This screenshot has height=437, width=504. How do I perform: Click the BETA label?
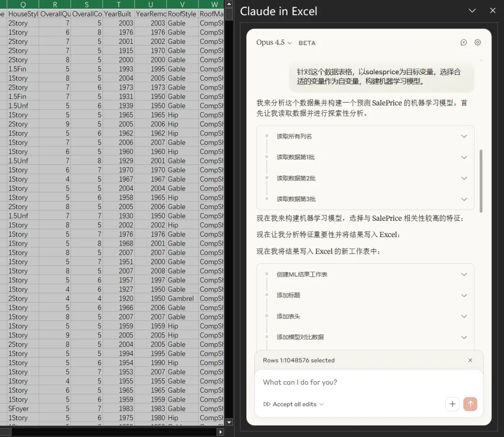(x=307, y=43)
